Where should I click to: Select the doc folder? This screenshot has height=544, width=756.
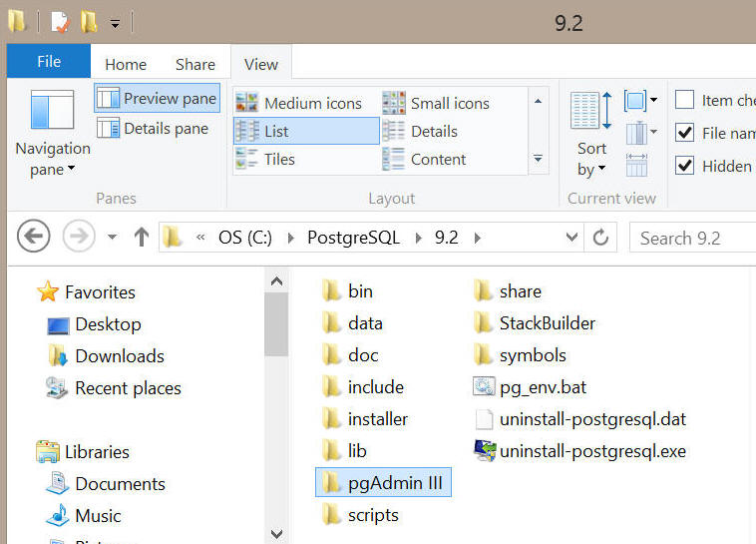coord(350,355)
